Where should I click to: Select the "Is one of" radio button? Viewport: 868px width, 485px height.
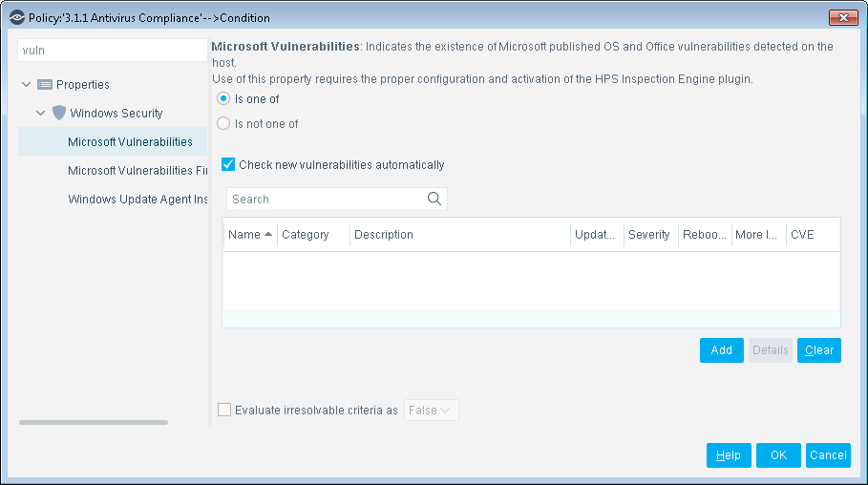point(223,98)
